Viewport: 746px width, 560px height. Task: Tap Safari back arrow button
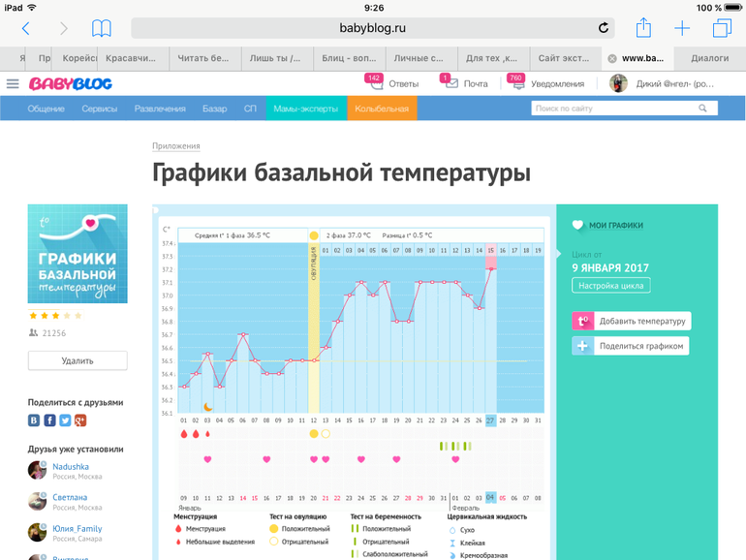point(25,28)
